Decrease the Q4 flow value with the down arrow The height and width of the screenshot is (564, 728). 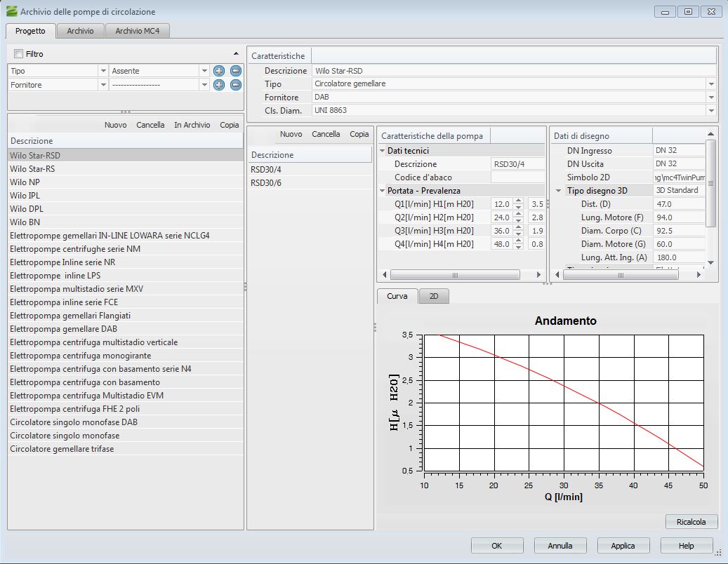[x=518, y=247]
